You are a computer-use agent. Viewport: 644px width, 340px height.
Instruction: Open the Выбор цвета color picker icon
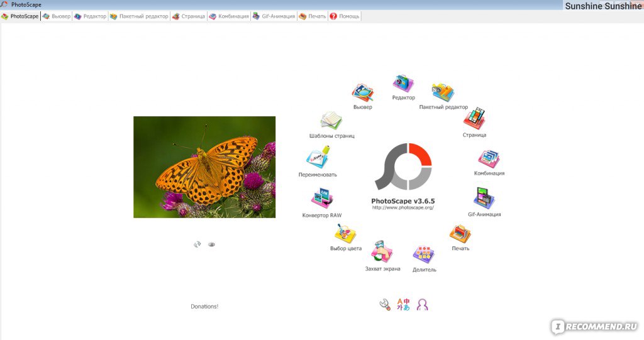(345, 234)
